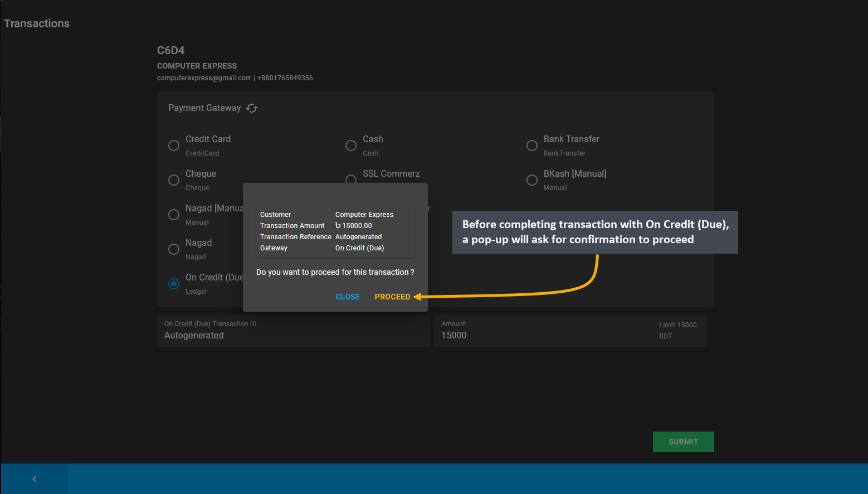Select the Nagad gateway radio button
The image size is (868, 494).
(x=174, y=249)
